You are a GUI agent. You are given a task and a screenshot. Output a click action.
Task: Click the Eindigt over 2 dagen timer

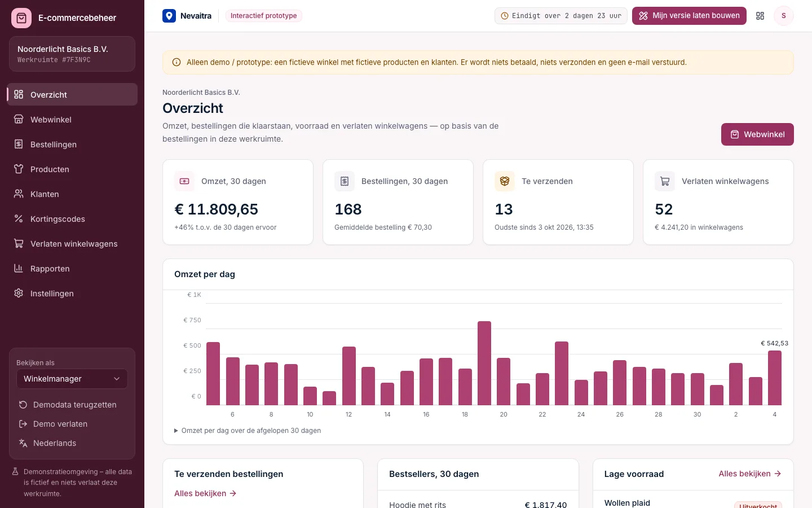[561, 16]
